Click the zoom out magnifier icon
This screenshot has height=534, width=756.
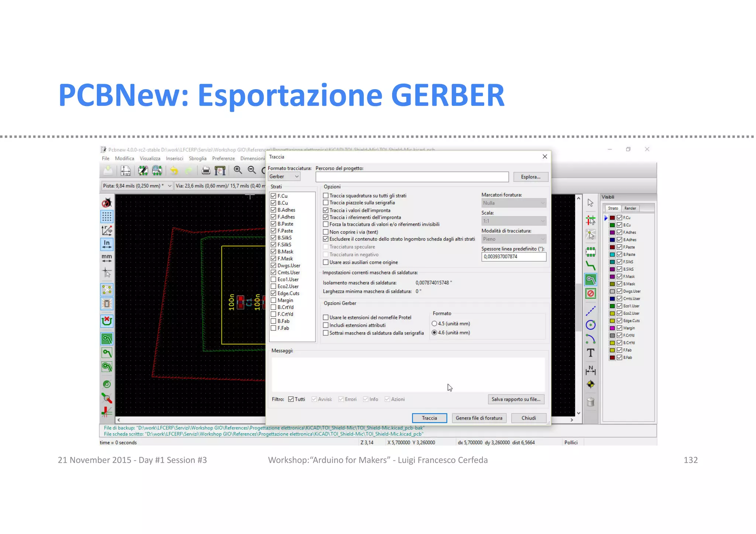[252, 170]
